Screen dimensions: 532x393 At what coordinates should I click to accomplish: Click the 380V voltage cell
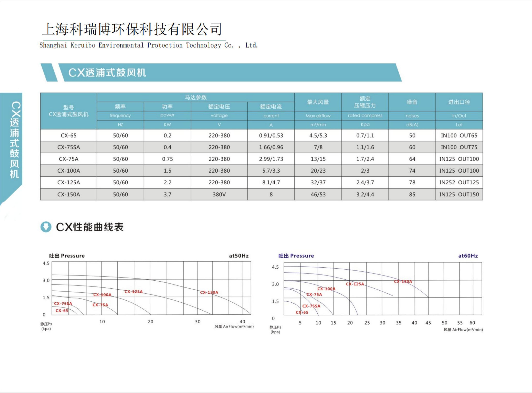(x=219, y=194)
